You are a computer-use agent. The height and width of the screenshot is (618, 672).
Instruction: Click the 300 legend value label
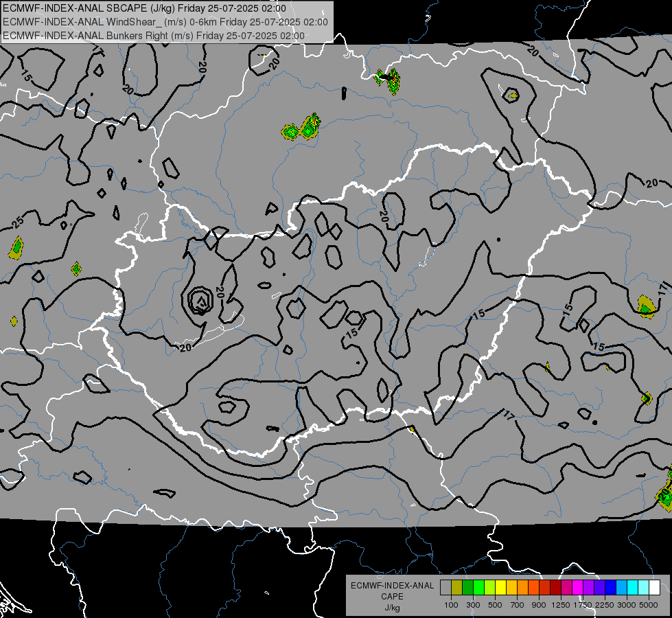coord(473,605)
